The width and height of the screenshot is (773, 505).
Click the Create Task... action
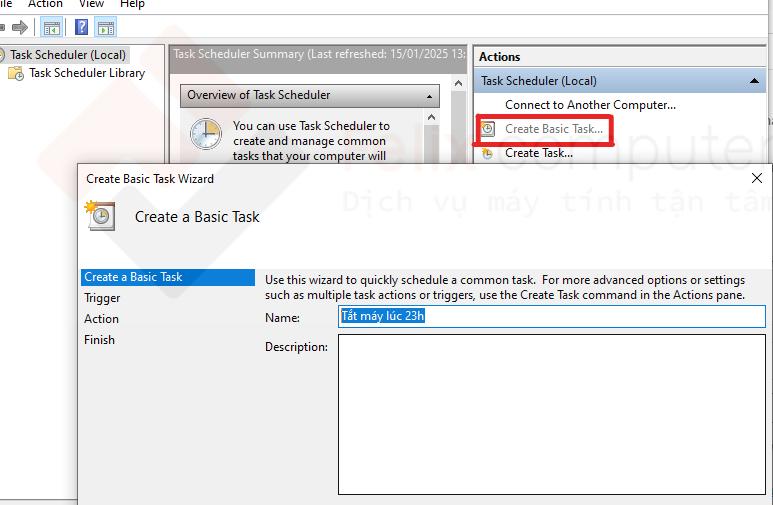[539, 153]
